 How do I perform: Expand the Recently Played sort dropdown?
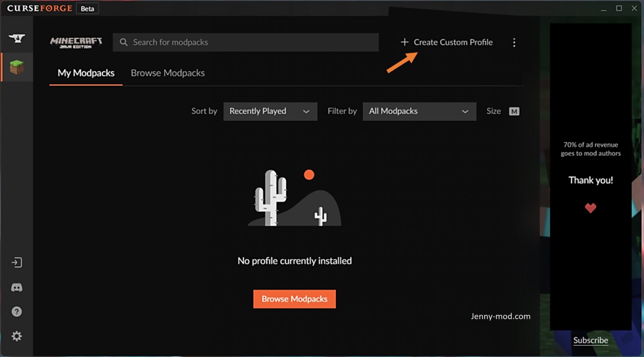click(270, 111)
